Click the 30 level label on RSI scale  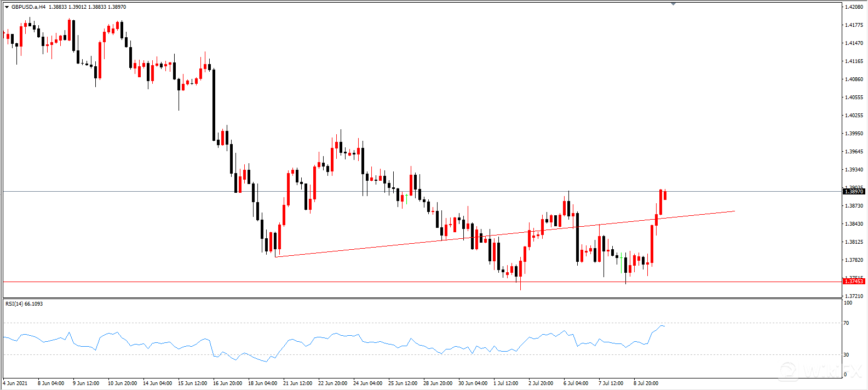coord(847,355)
